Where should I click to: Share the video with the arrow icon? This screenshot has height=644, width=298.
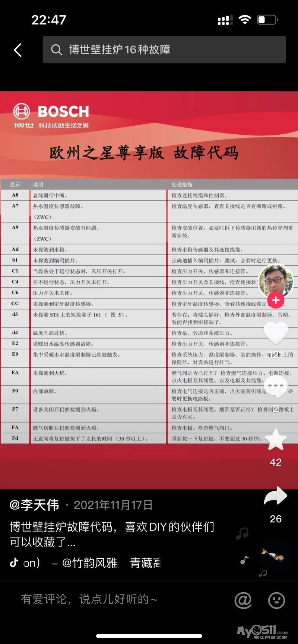276,496
